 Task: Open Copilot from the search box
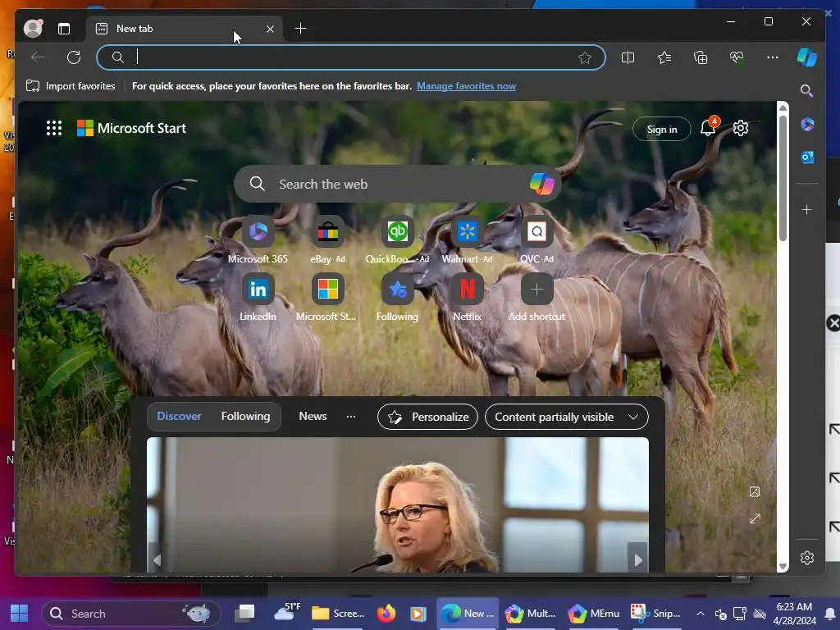(541, 184)
